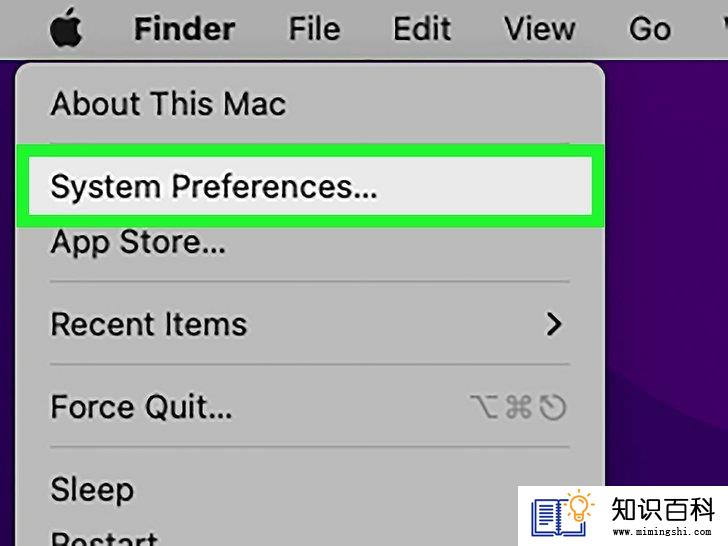Click the book and lightbulb logo icon
The width and height of the screenshot is (728, 546).
(x=563, y=515)
